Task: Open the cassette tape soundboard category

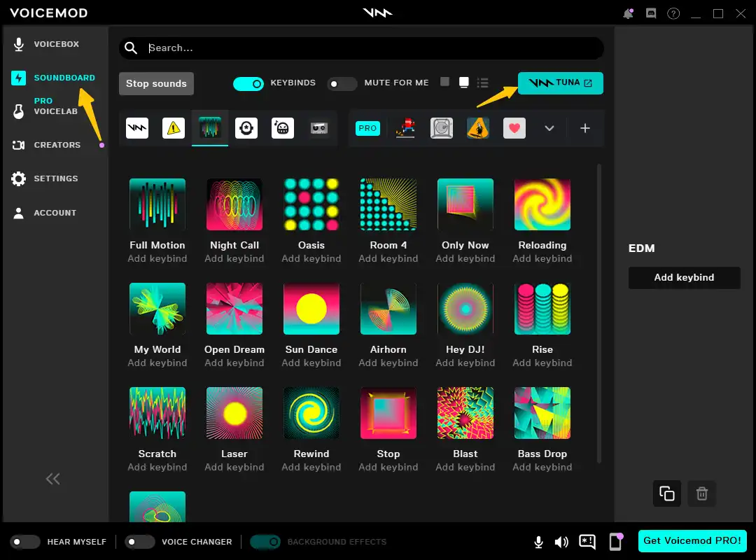Action: [318, 128]
